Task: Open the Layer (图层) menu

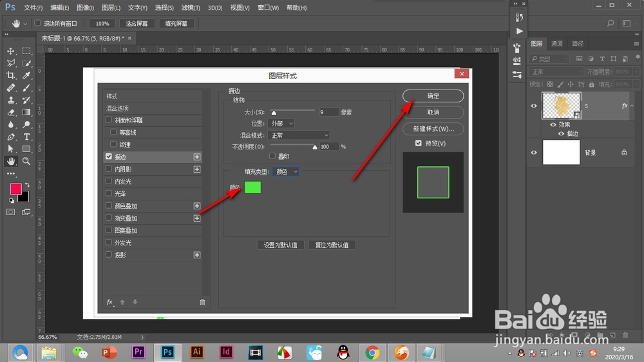Action: [x=111, y=8]
